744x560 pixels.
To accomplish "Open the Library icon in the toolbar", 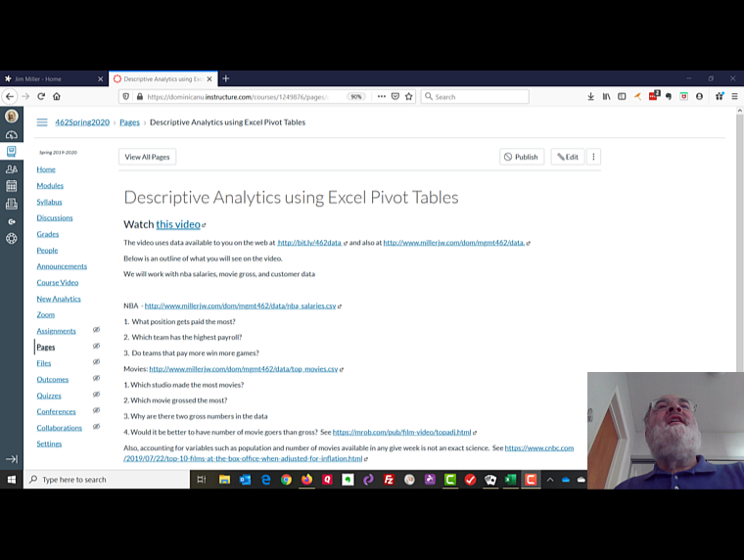I will tap(606, 96).
